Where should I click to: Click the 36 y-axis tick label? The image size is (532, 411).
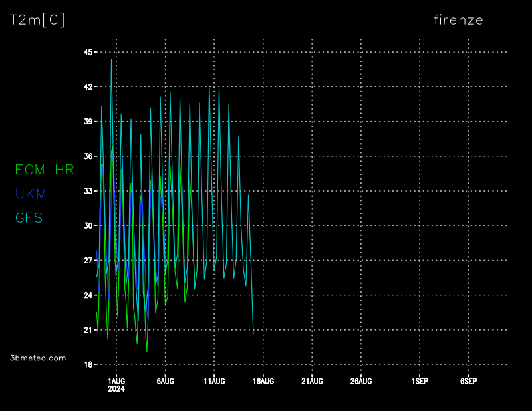click(x=88, y=156)
